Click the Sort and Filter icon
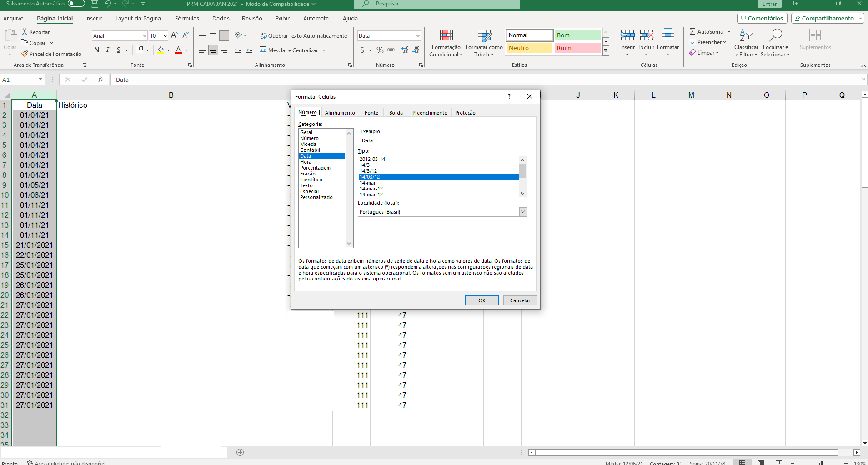This screenshot has height=465, width=868. coord(746,35)
